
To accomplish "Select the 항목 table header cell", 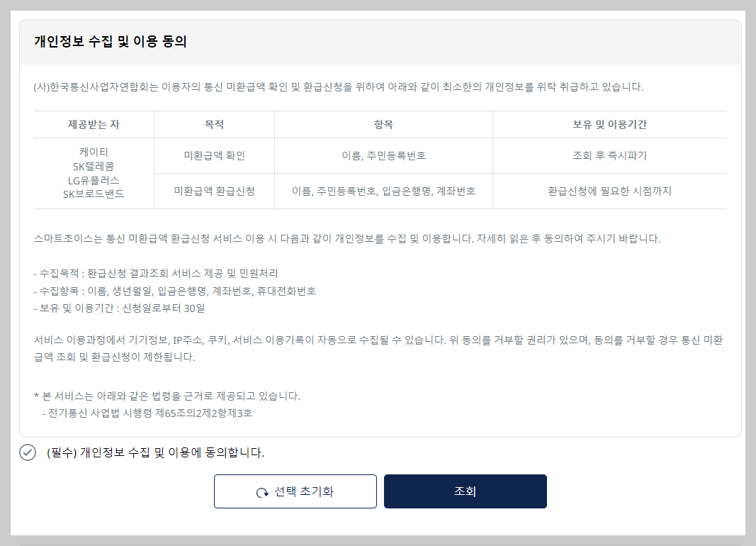I will coord(383,125).
